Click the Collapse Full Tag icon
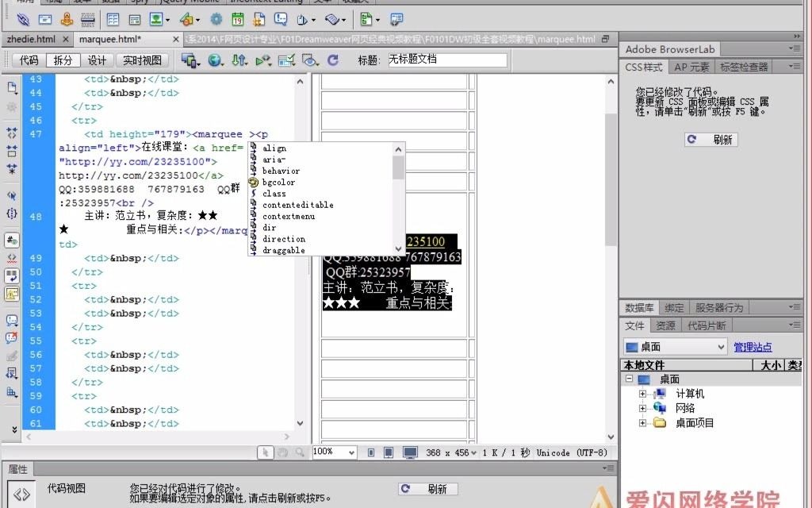Screen dimensions: 812x508 [12, 133]
